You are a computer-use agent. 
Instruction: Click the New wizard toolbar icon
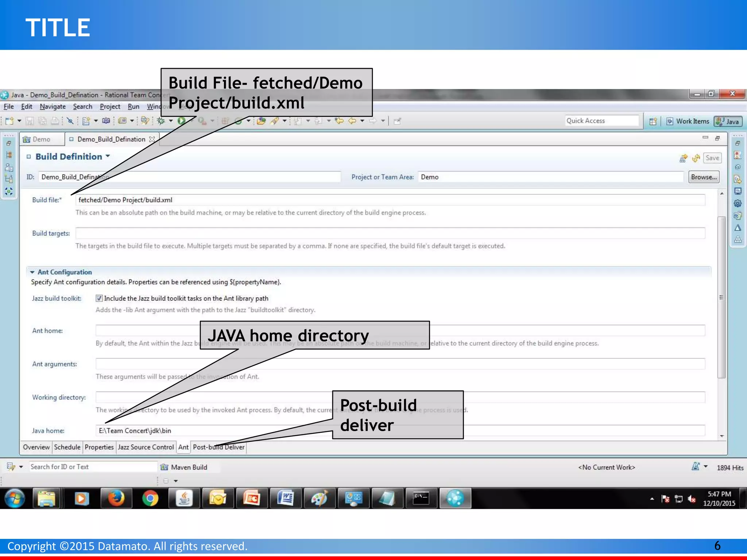10,121
